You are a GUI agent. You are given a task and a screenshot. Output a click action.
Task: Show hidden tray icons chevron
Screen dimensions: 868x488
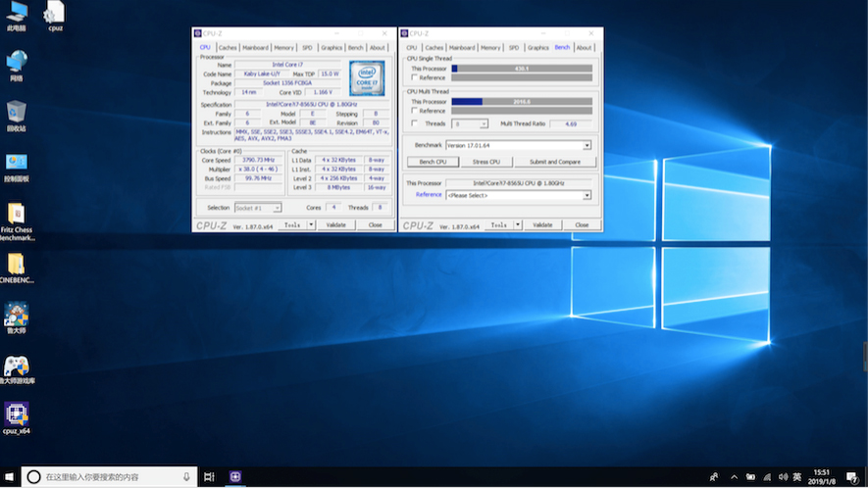pyautogui.click(x=734, y=477)
